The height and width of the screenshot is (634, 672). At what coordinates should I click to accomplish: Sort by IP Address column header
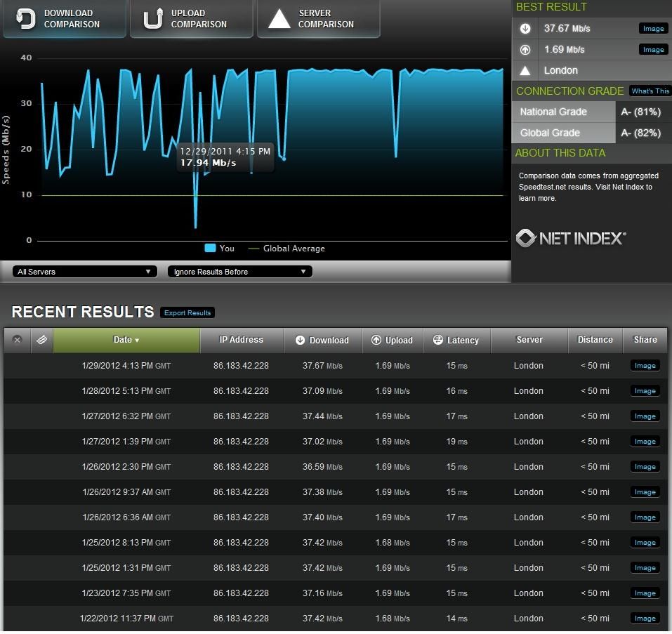[242, 340]
